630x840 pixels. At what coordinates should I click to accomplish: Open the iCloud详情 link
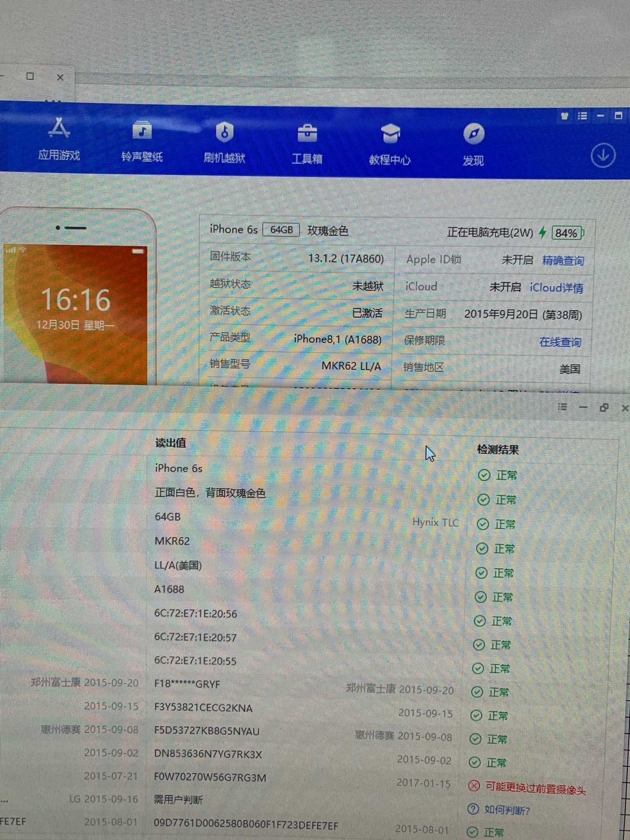[556, 288]
